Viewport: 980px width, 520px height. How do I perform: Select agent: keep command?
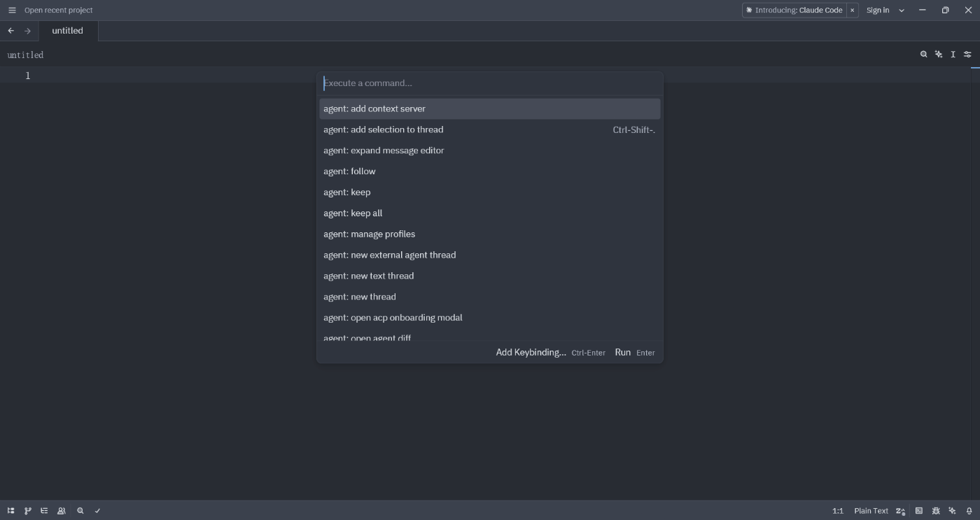490,192
